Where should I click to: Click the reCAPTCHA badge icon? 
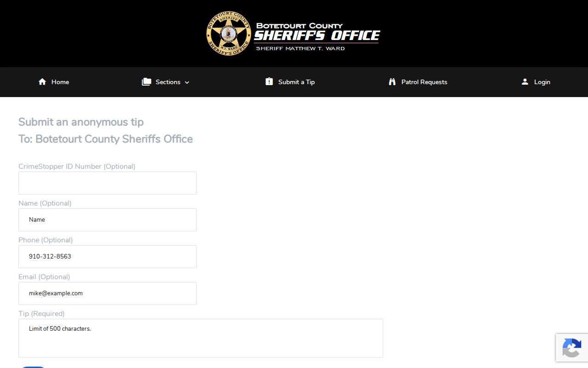(x=571, y=348)
